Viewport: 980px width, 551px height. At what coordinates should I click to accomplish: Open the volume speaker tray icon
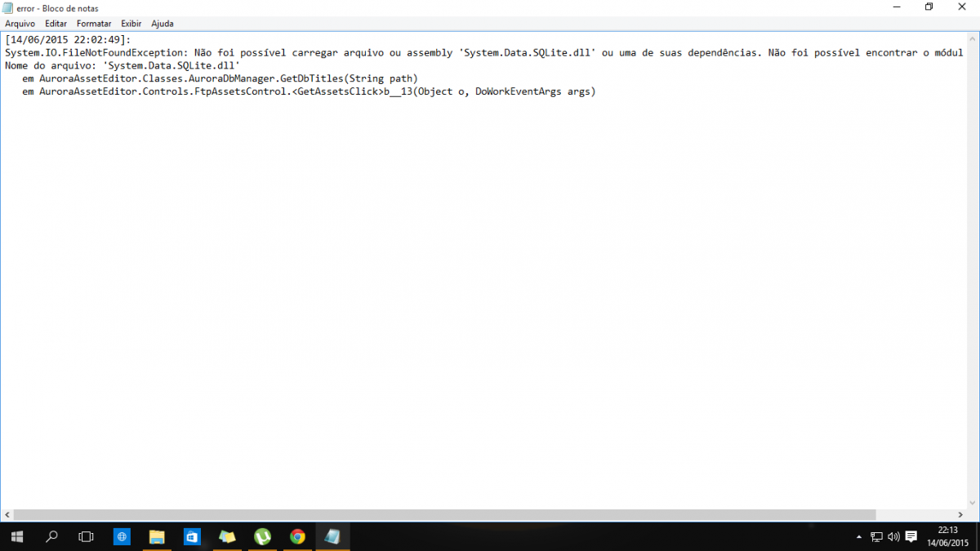tap(893, 537)
